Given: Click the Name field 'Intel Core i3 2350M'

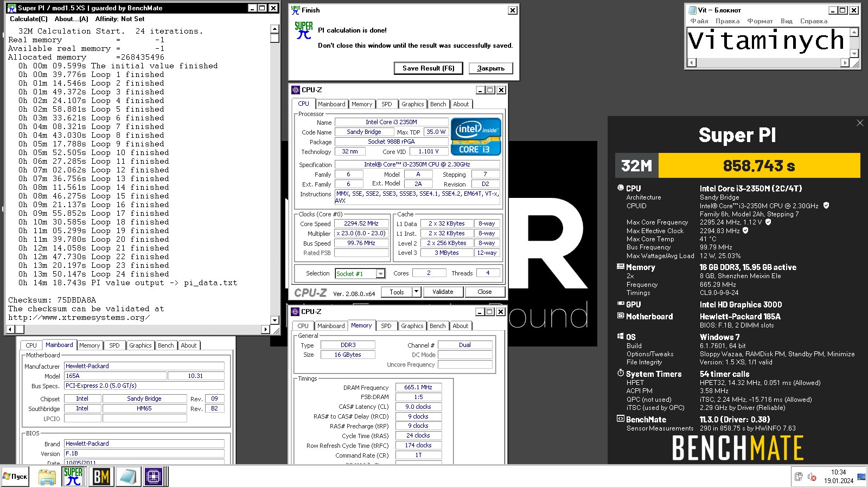Looking at the screenshot, I should coord(391,122).
